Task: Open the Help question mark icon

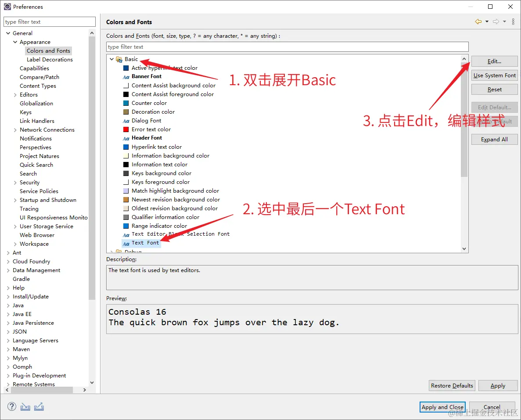Action: click(11, 406)
